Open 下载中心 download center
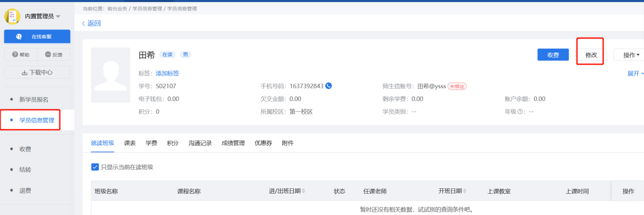Viewport: 644px width, 215px height. tap(37, 72)
